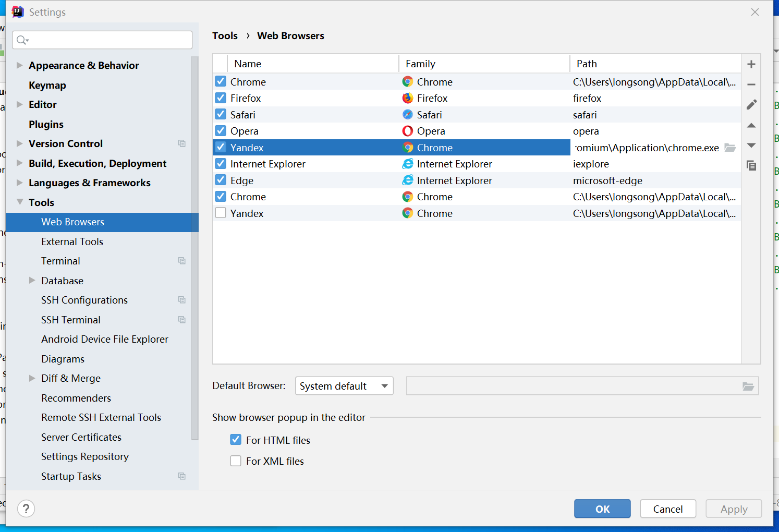Click default browser path field

coord(582,386)
